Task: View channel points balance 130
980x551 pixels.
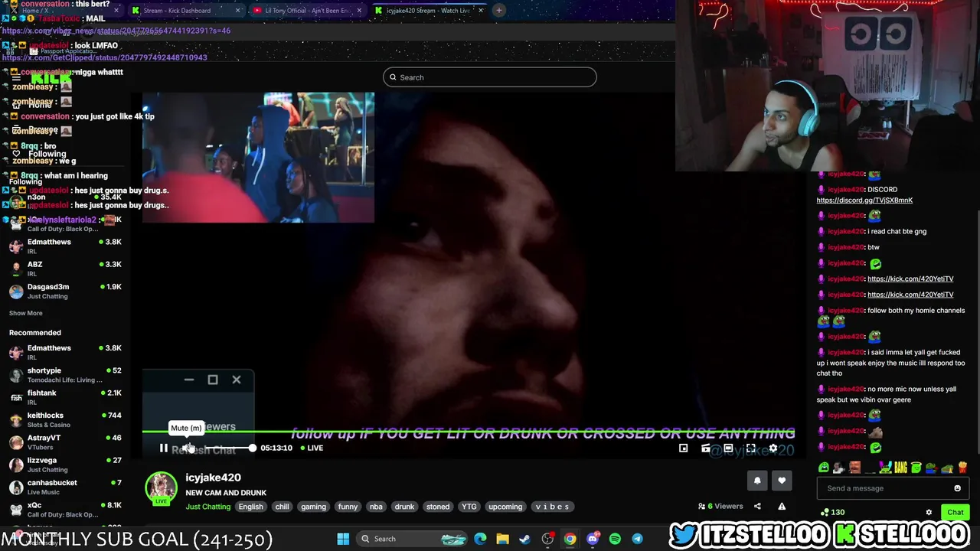Action: pos(833,513)
